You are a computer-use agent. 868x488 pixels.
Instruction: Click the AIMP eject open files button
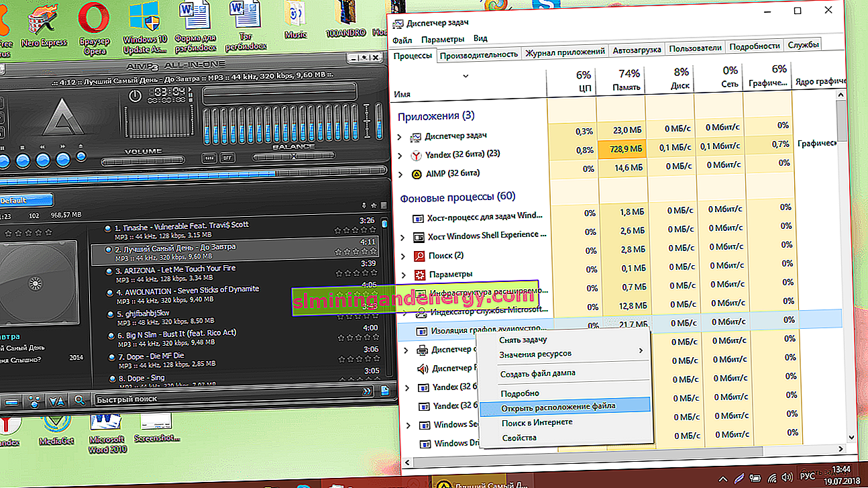click(81, 157)
